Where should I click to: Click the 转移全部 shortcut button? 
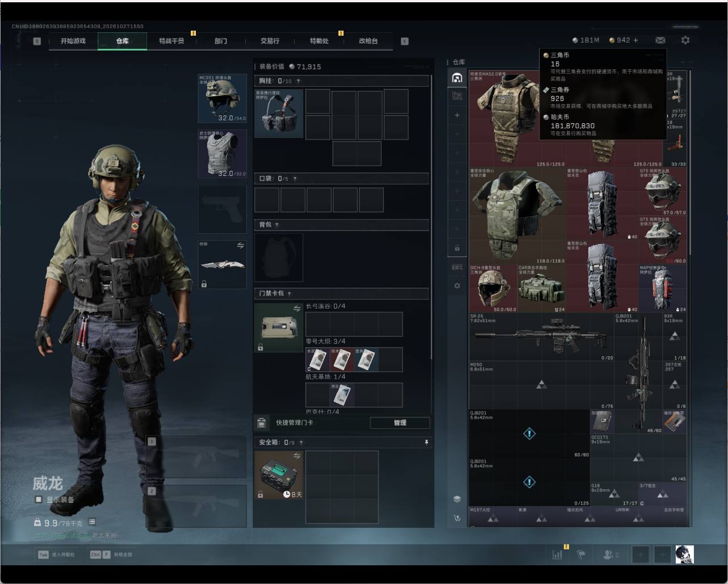111,554
